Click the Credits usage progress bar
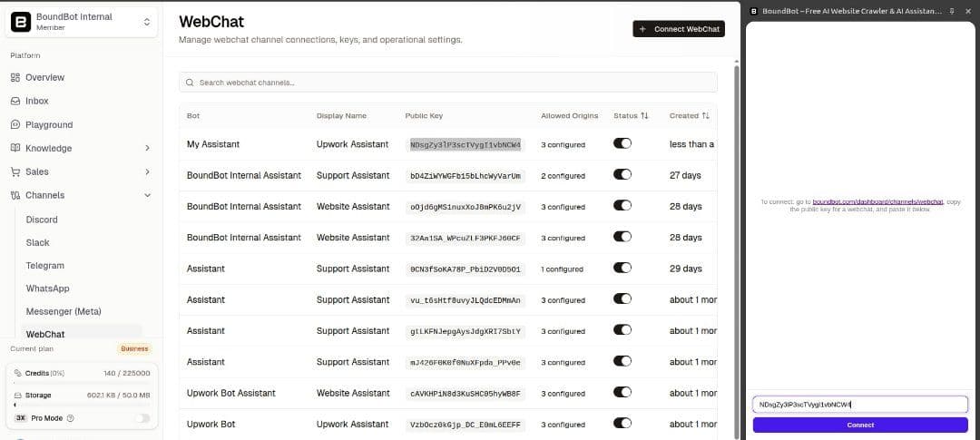Screen dimensions: 980x440 pyautogui.click(x=82, y=383)
